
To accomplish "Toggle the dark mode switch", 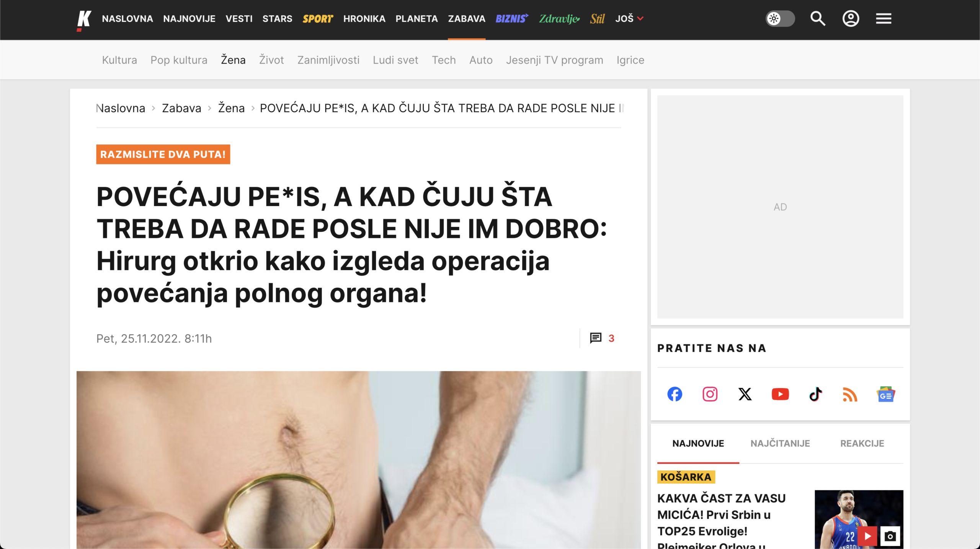I will 780,18.
